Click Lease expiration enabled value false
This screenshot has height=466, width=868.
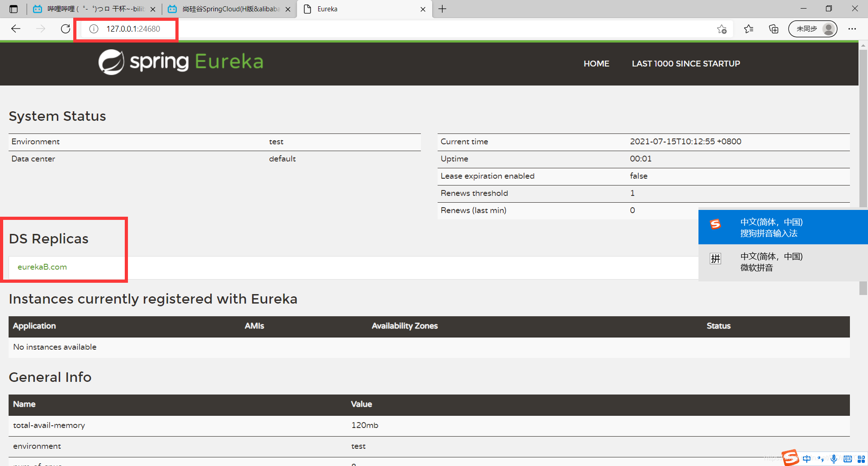(x=638, y=176)
